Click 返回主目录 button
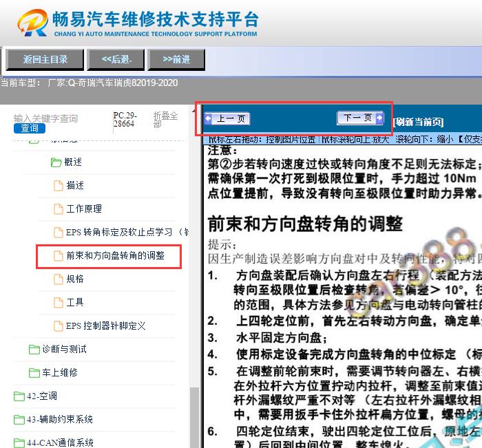The width and height of the screenshot is (482, 448). [x=45, y=59]
